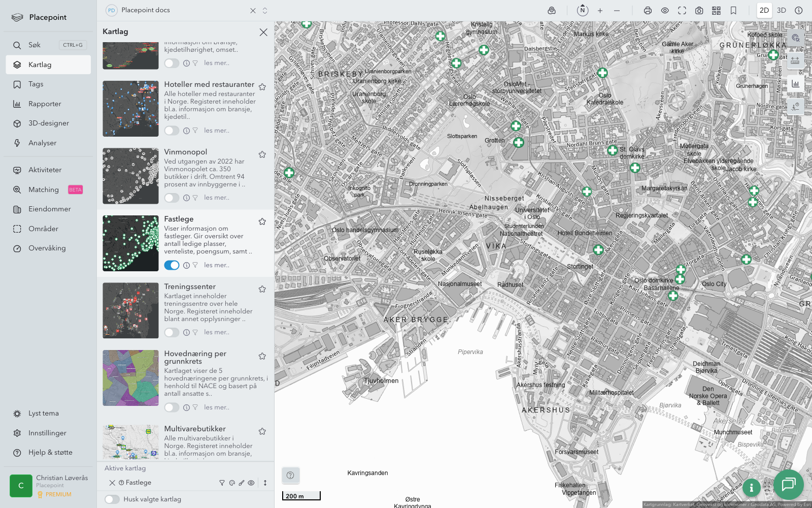Screen dimensions: 812x508
Task: Hide active Fastlege layer with eye icon
Action: click(x=251, y=483)
